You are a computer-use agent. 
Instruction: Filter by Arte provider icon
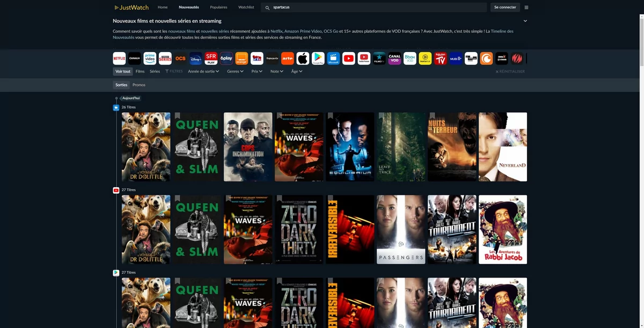(x=288, y=59)
